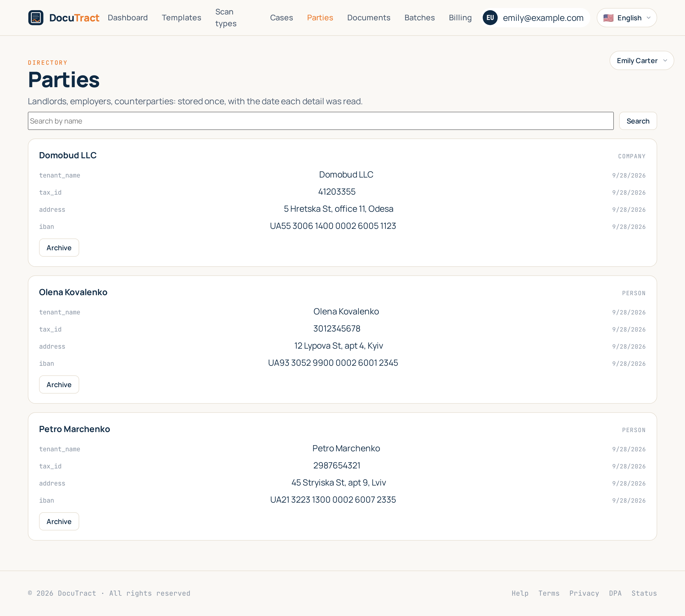Click the DocuTract brand name
The height and width of the screenshot is (616, 685).
pyautogui.click(x=74, y=18)
